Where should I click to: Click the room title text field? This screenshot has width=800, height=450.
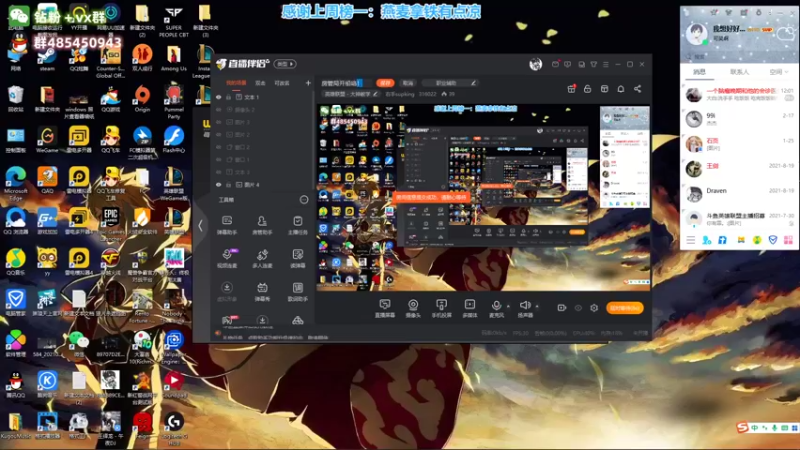click(x=346, y=83)
